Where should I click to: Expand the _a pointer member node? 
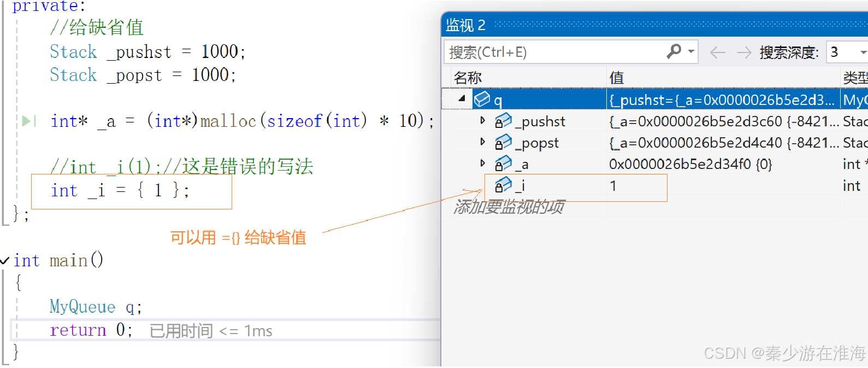[x=482, y=163]
